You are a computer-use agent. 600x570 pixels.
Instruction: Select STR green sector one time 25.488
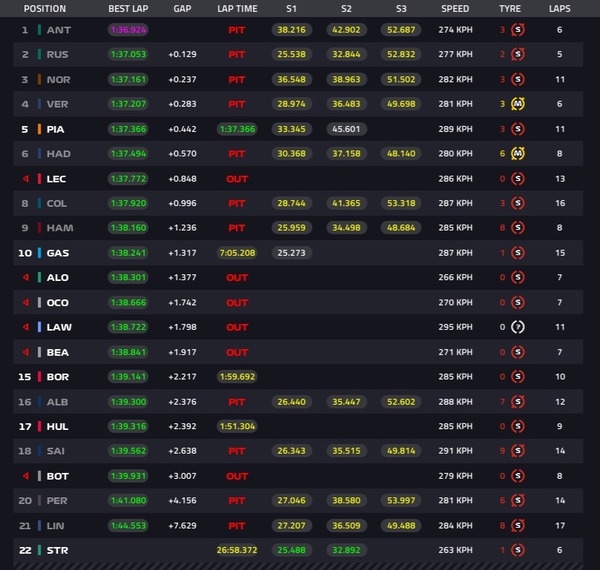(x=291, y=550)
